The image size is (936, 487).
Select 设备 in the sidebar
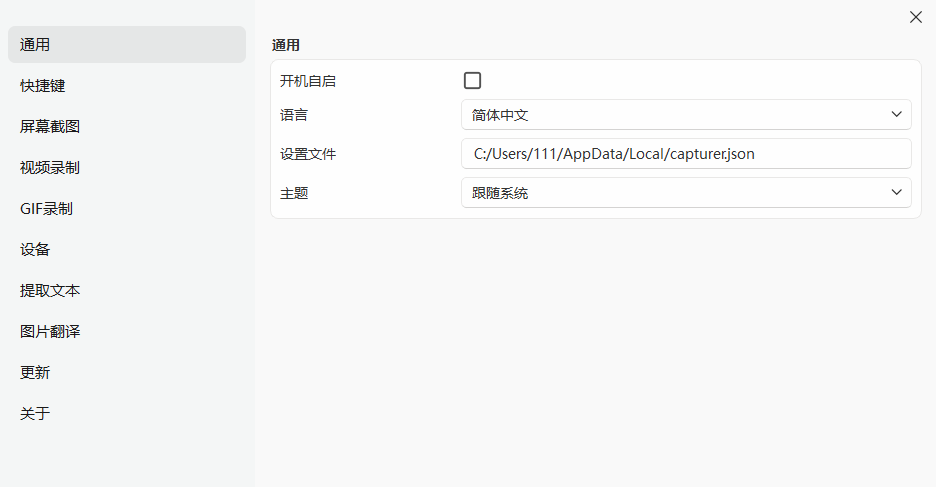[x=35, y=250]
